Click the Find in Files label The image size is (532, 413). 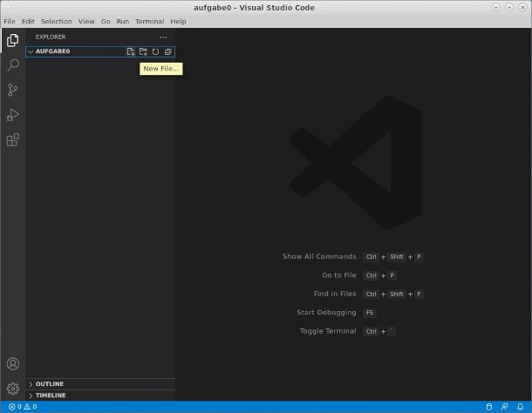click(x=335, y=294)
